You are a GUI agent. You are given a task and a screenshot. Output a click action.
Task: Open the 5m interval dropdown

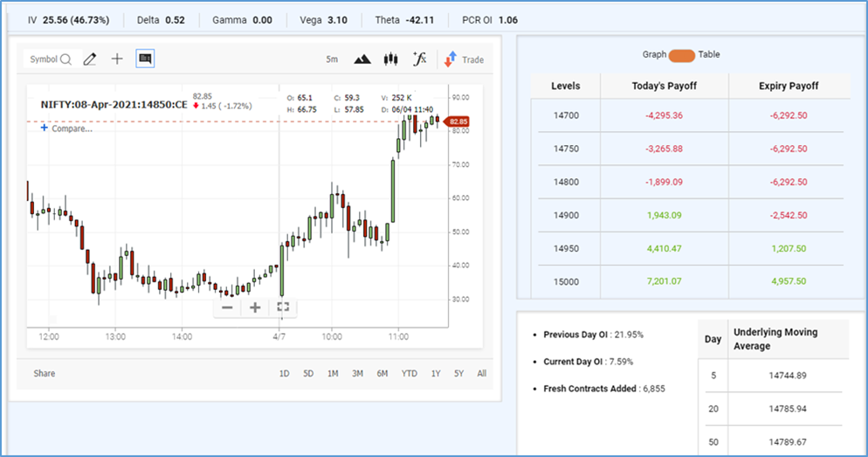[x=332, y=59]
